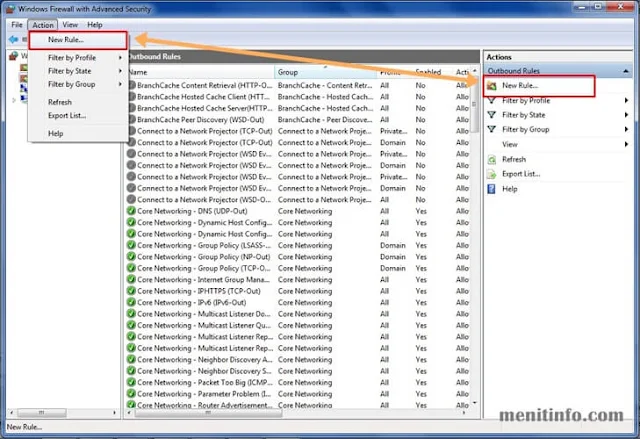Click green check icon of Group Policy (LSASS-... rule
Screen dimensions: 640x439
(x=131, y=245)
